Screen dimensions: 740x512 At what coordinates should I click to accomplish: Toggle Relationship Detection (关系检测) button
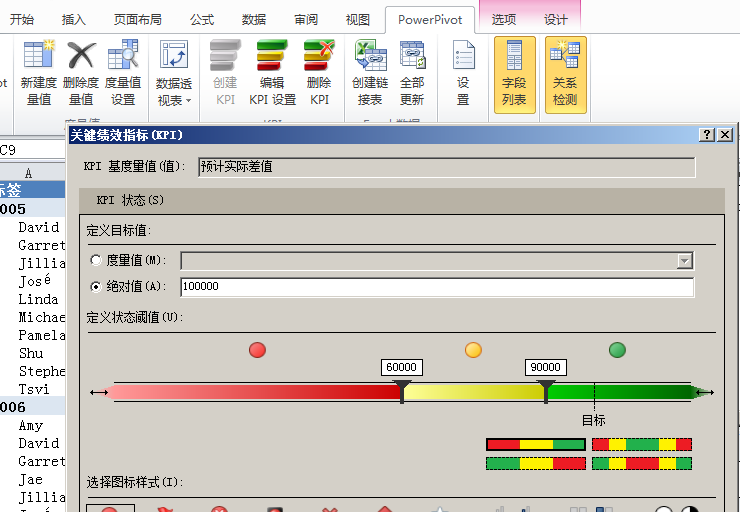point(565,75)
